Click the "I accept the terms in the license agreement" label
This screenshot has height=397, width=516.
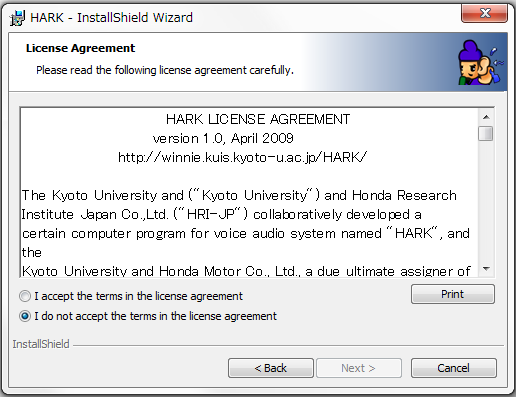138,296
